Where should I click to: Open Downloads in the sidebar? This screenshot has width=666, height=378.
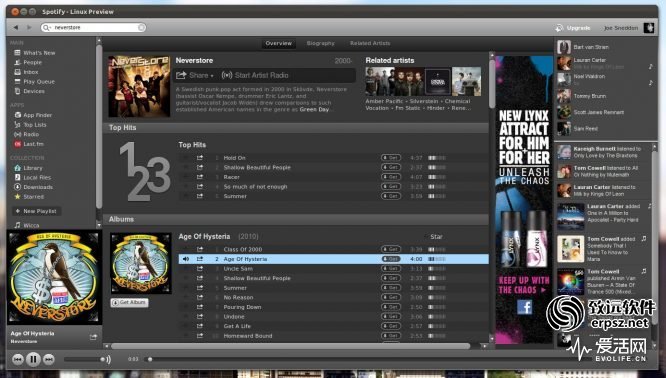38,187
